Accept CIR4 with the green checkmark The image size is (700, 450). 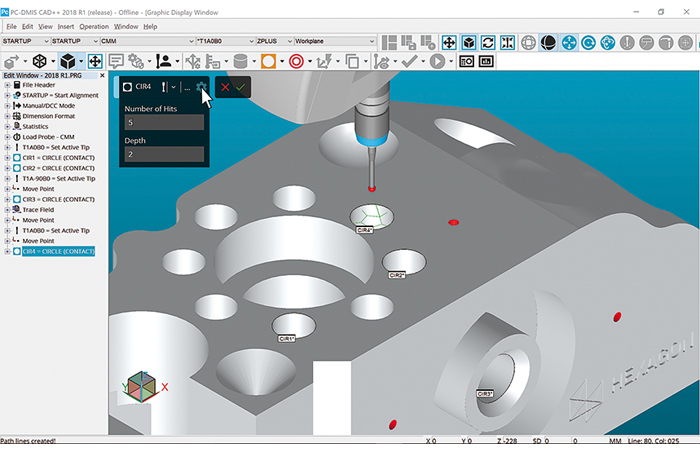pyautogui.click(x=241, y=87)
